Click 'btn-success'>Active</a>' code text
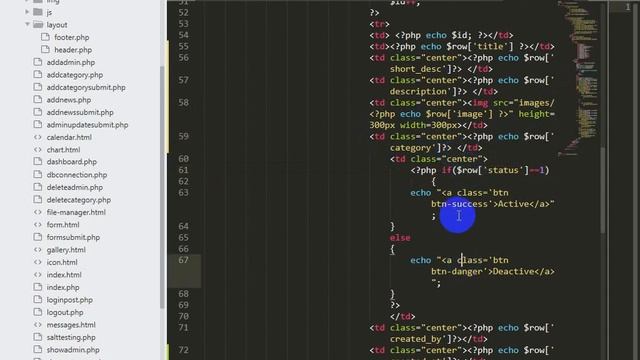This screenshot has height=360, width=640. (x=493, y=204)
